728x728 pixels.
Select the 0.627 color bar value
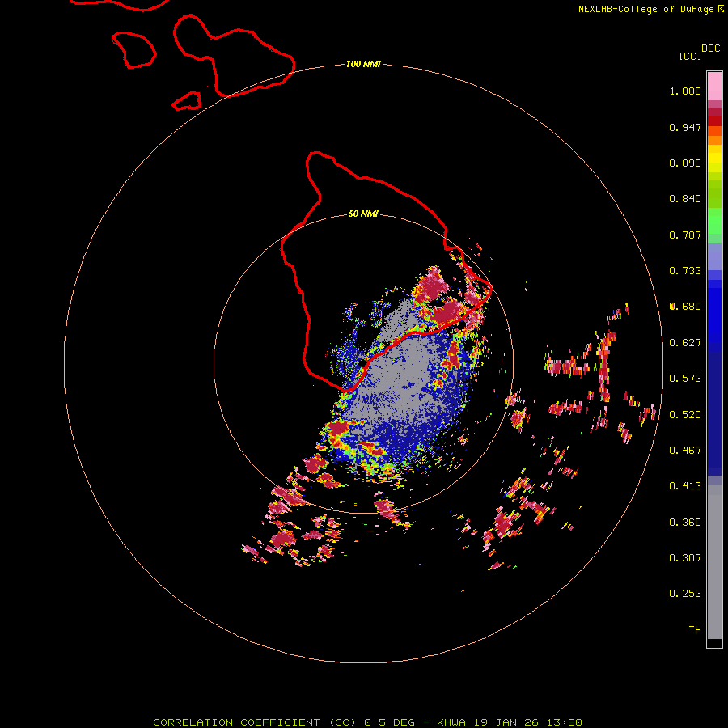(x=685, y=343)
